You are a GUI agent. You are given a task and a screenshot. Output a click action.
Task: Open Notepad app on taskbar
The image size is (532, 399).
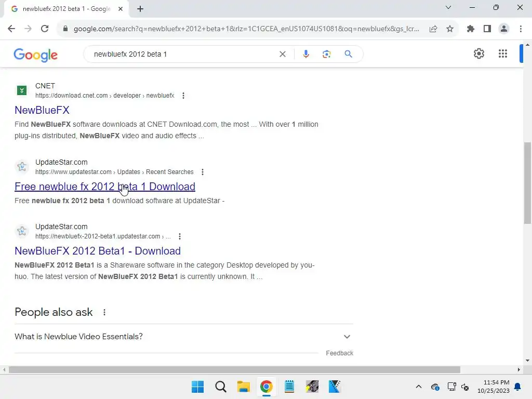[289, 387]
